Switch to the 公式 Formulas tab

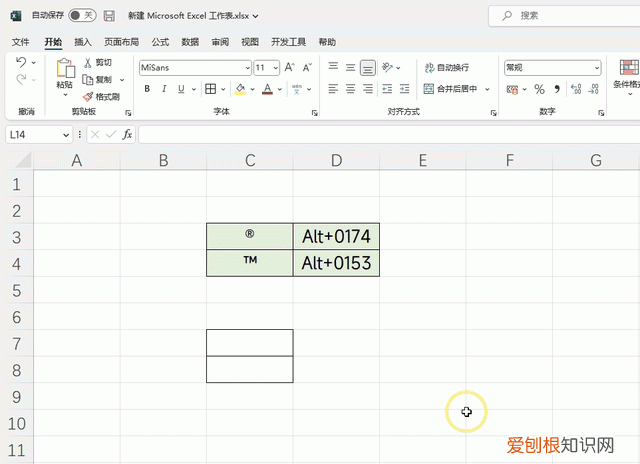click(x=160, y=42)
